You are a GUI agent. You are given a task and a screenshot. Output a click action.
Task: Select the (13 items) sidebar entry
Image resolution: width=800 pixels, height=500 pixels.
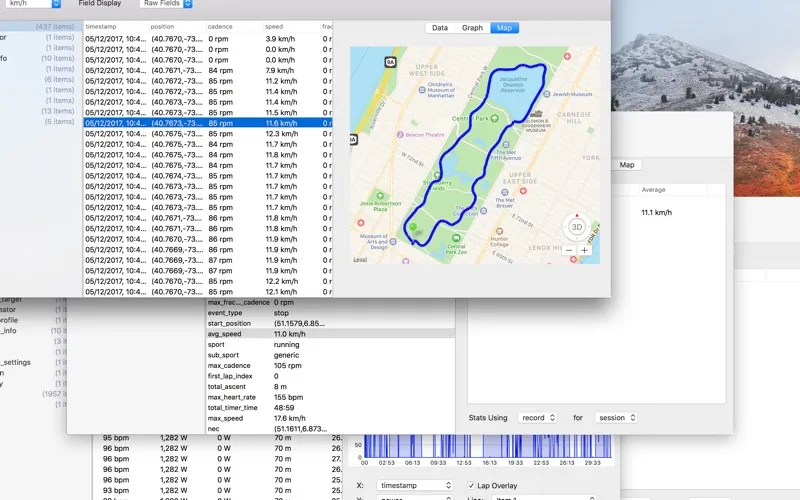coord(41,111)
